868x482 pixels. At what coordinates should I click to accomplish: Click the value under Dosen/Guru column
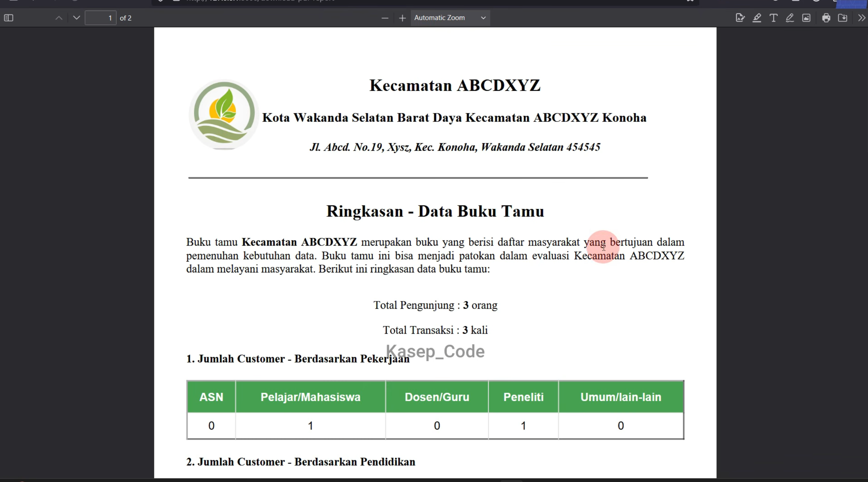click(x=437, y=426)
